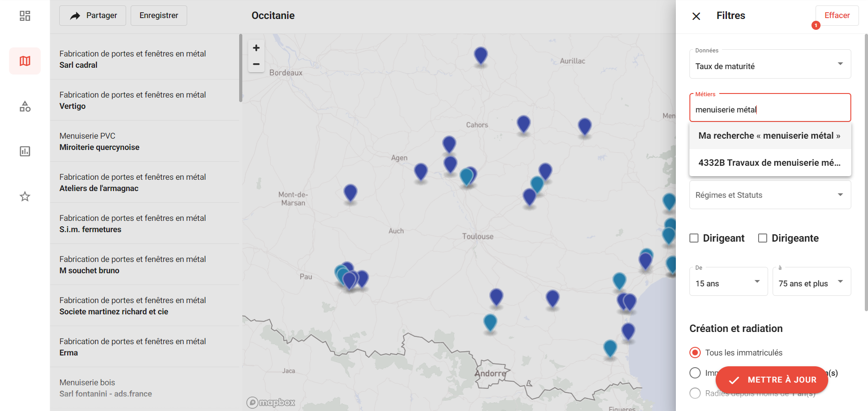Open the Miroiterie quercynoise list entry
The width and height of the screenshot is (868, 411).
(x=145, y=141)
